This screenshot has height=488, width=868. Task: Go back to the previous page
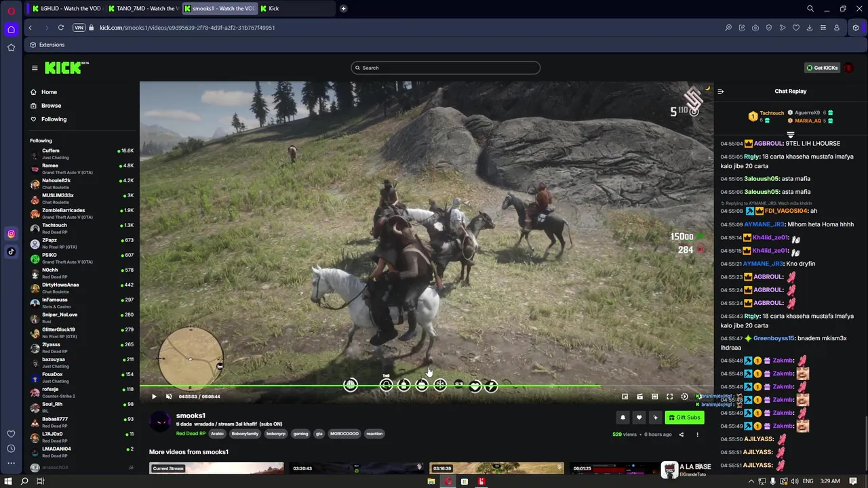[30, 28]
